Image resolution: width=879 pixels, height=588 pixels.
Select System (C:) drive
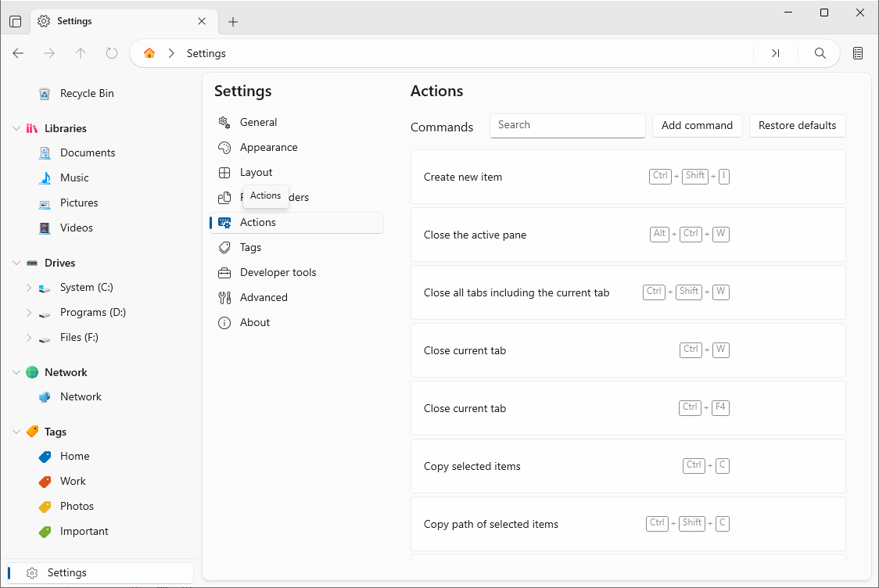pos(86,288)
